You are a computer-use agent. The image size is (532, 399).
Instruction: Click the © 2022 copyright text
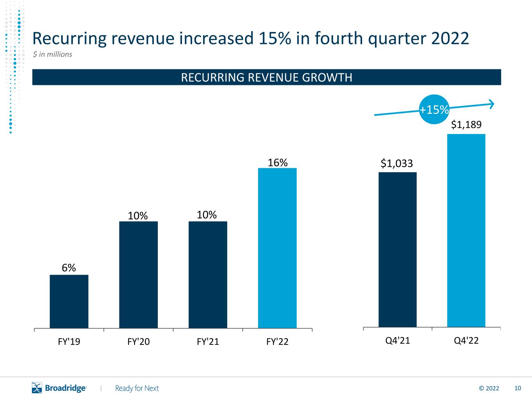pyautogui.click(x=489, y=388)
